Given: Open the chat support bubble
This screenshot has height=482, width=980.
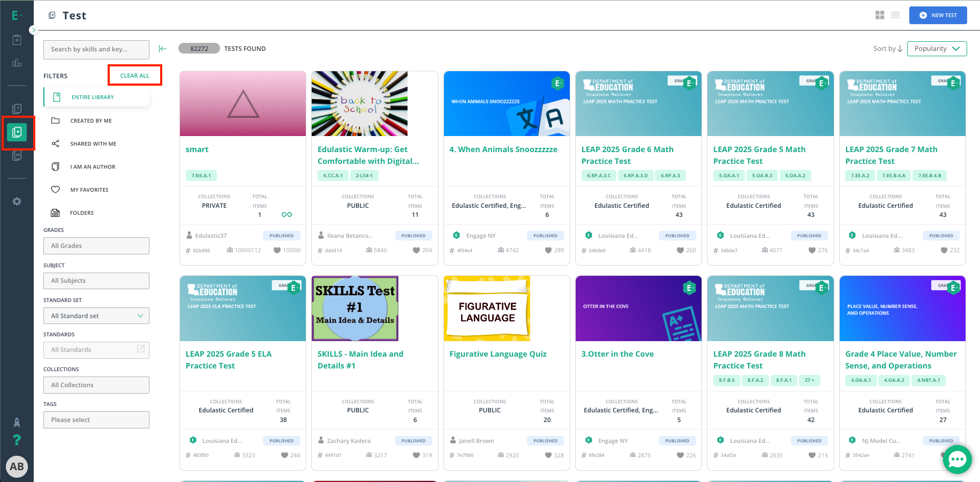Looking at the screenshot, I should 957,460.
